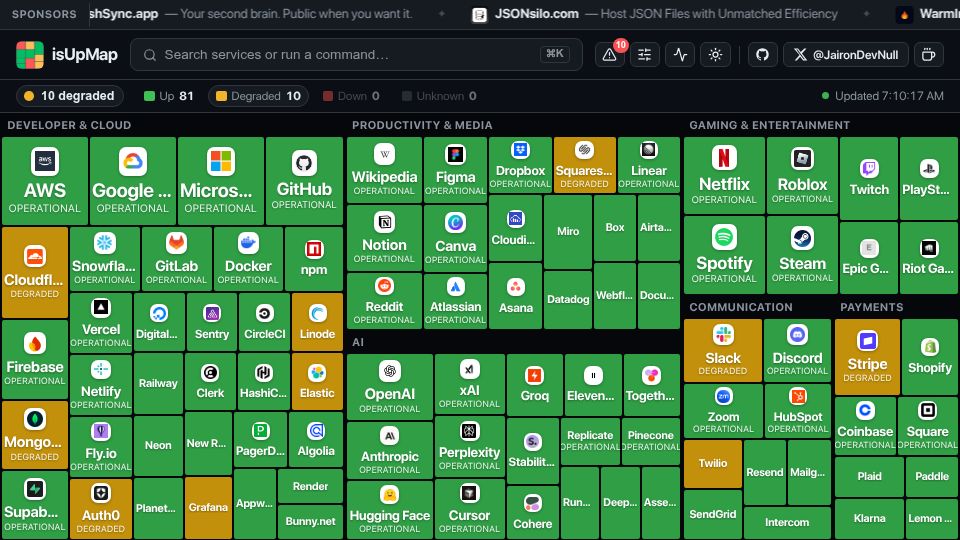The image size is (960, 540).
Task: Open the degraded Cloudflare tile
Action: [35, 272]
